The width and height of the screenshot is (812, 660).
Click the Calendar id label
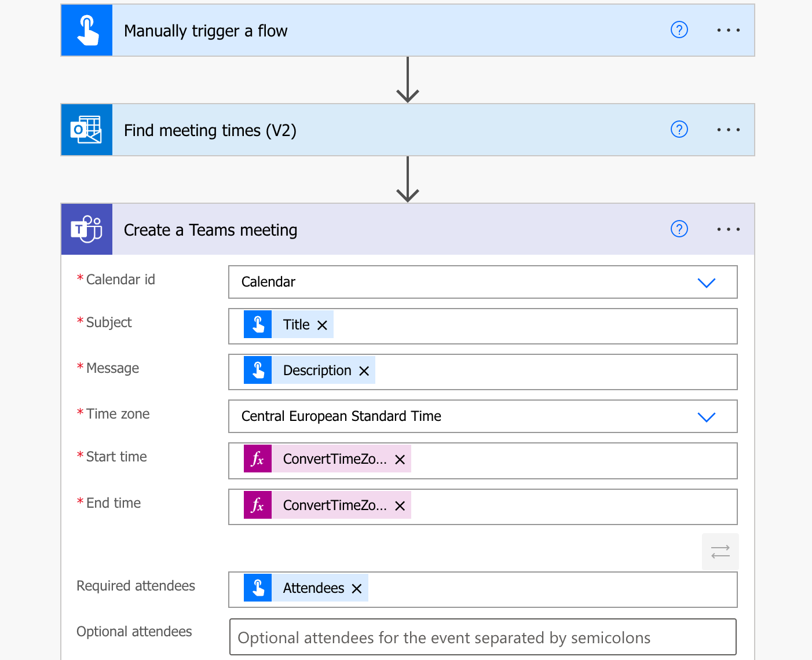click(120, 280)
